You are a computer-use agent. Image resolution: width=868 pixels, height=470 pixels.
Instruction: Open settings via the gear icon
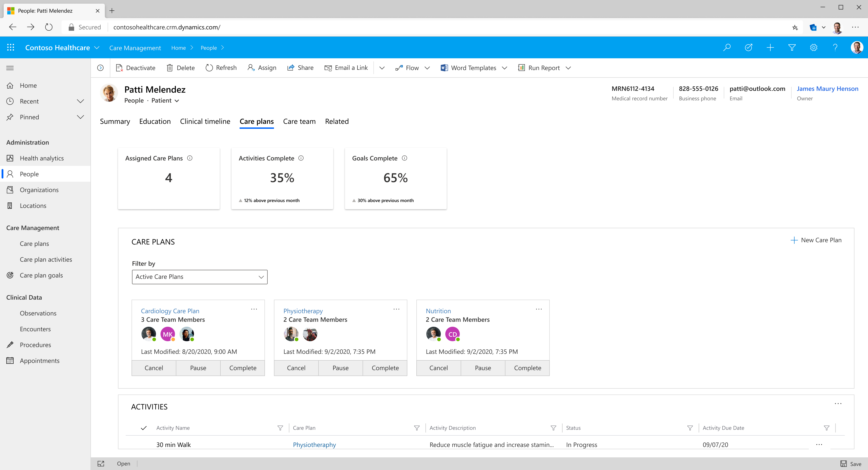pos(814,47)
